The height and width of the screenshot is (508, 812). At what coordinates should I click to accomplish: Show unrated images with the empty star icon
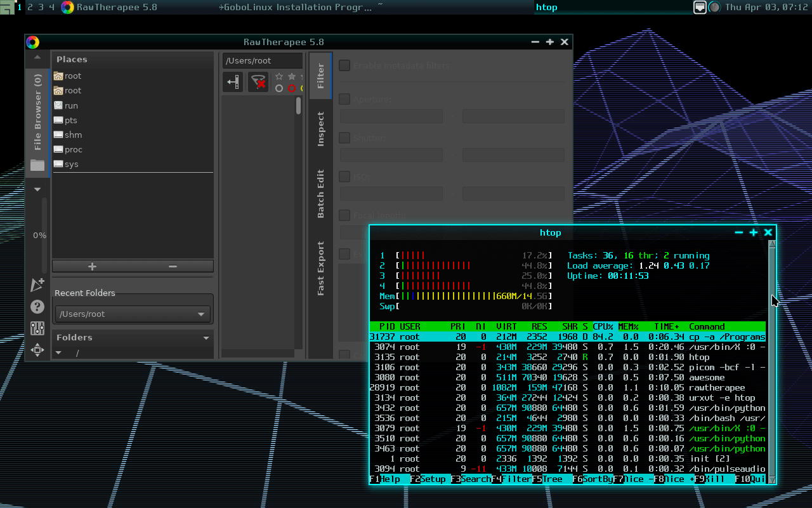coord(279,76)
